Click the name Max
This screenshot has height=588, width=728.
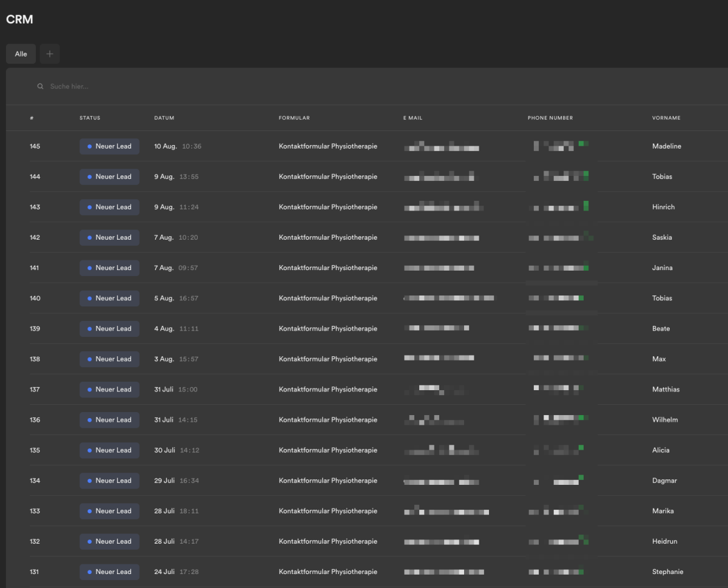click(x=659, y=359)
